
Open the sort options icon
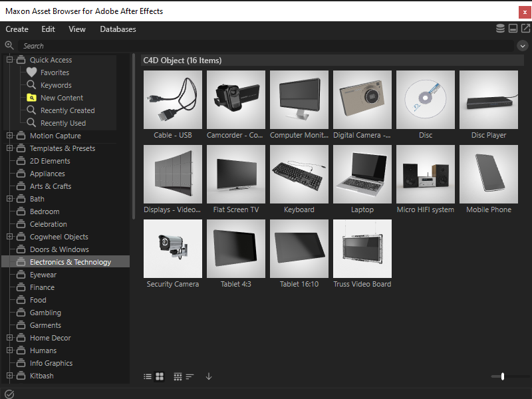point(190,376)
